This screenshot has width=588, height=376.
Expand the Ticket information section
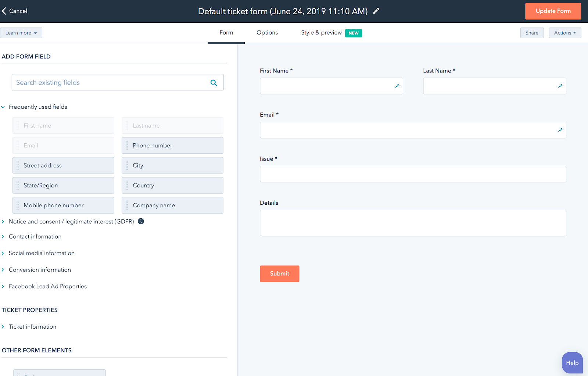point(3,327)
